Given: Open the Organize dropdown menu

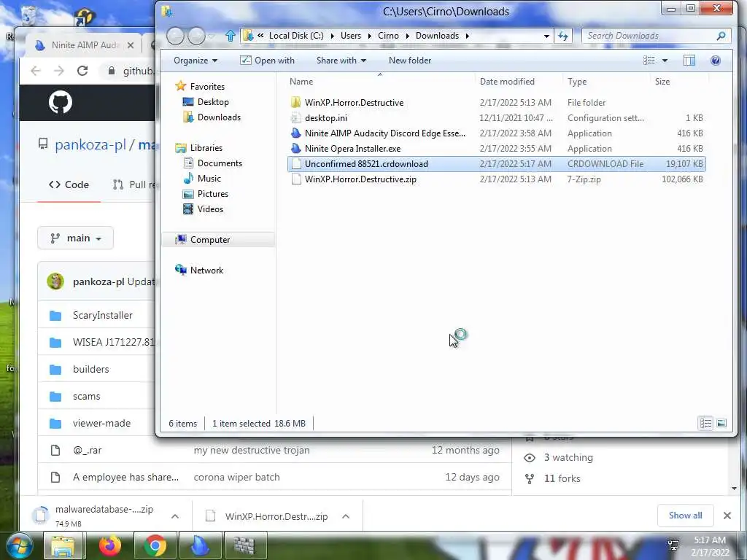Looking at the screenshot, I should [x=196, y=61].
